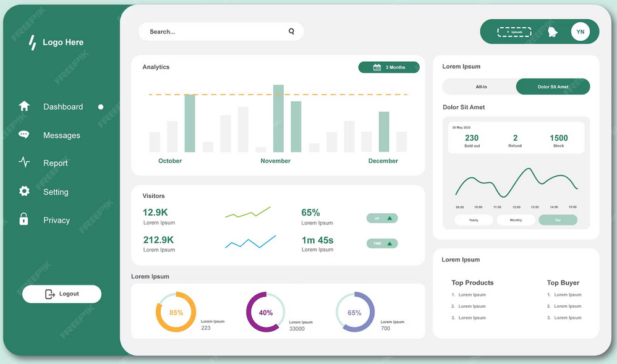Switch to the Monthly chart view
This screenshot has width=617, height=364.
pyautogui.click(x=516, y=220)
